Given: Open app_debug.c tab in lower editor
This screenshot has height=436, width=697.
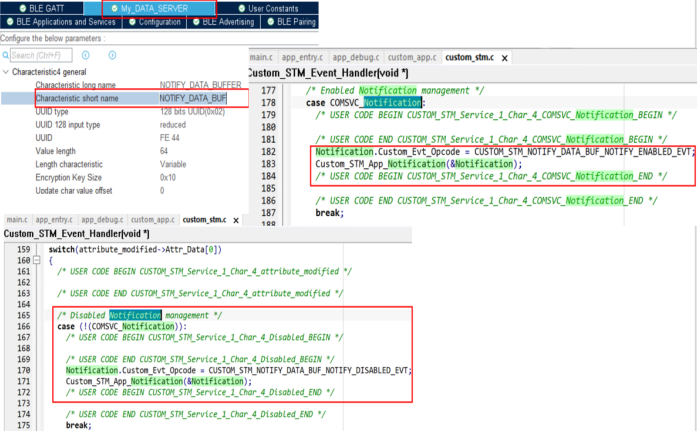Looking at the screenshot, I should 103,219.
